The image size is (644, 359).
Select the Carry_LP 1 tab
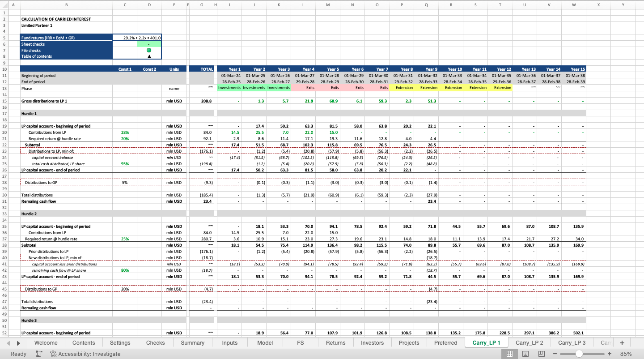pos(486,343)
